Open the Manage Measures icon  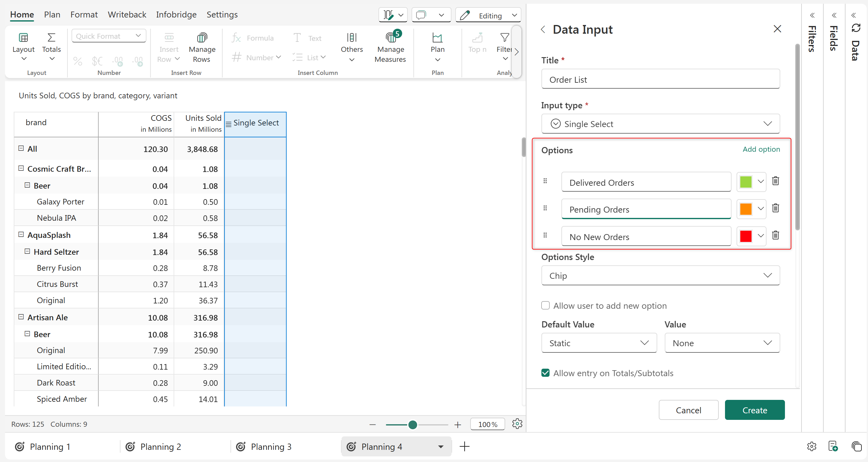pos(390,38)
